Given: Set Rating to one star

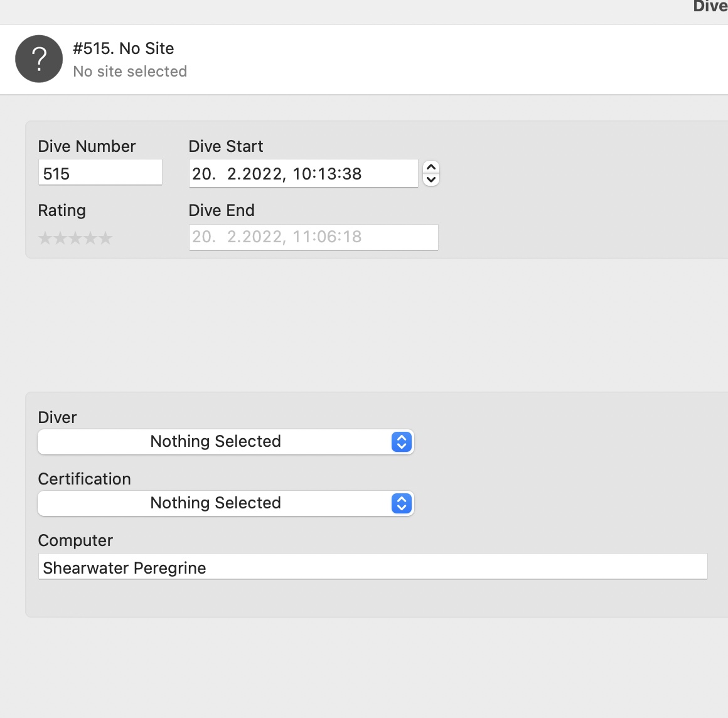Looking at the screenshot, I should (45, 238).
